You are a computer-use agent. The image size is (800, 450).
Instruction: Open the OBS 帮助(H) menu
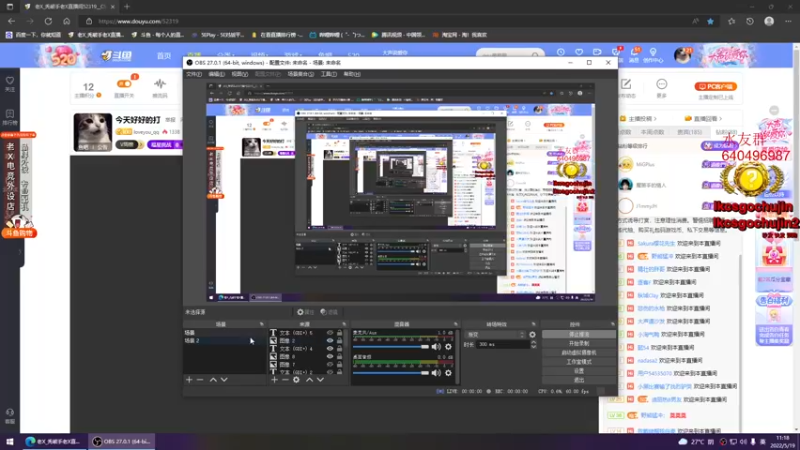(x=352, y=74)
